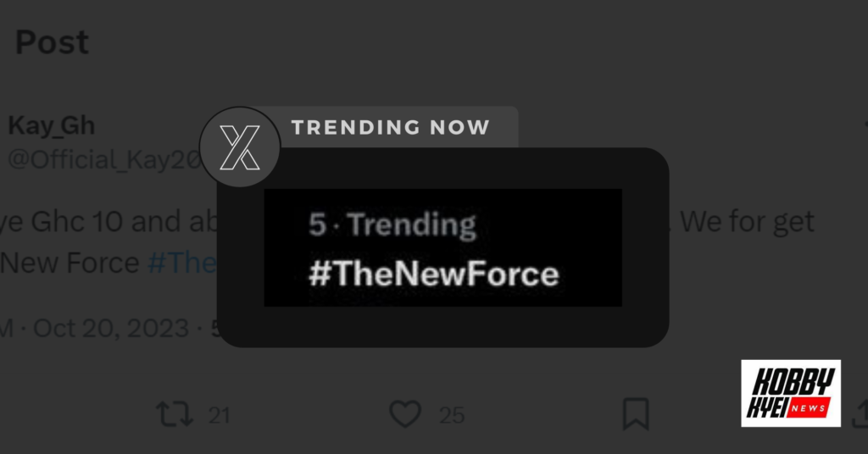
Task: Click the '5 · Trending' label
Action: tap(392, 224)
